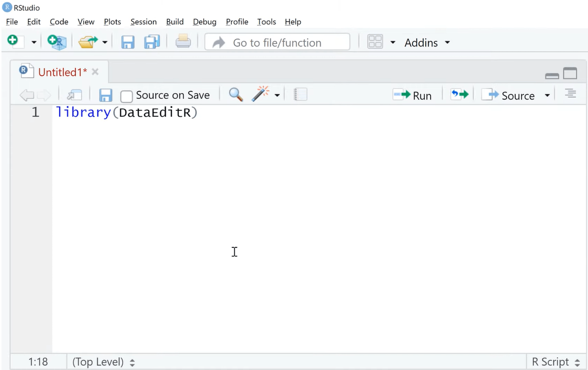Click the code tools magic wand

click(x=261, y=94)
